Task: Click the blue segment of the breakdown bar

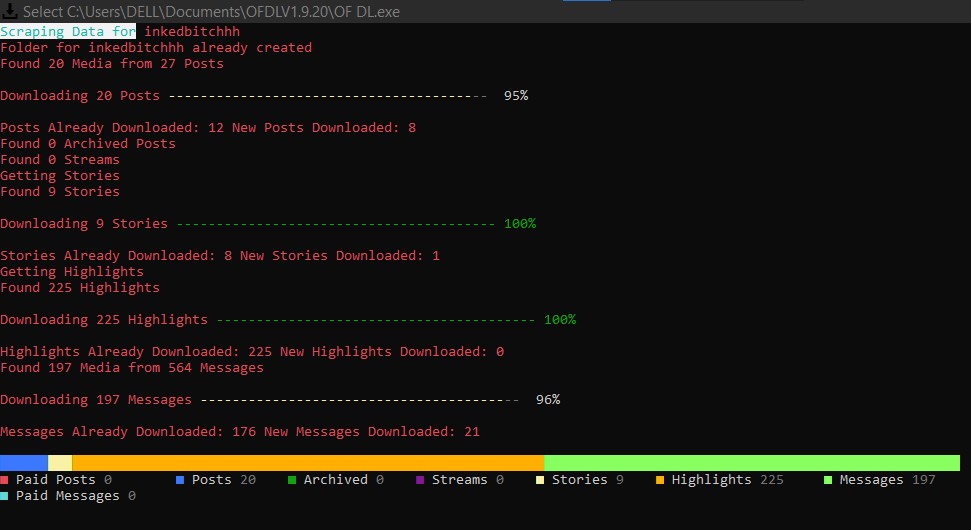Action: (23, 463)
